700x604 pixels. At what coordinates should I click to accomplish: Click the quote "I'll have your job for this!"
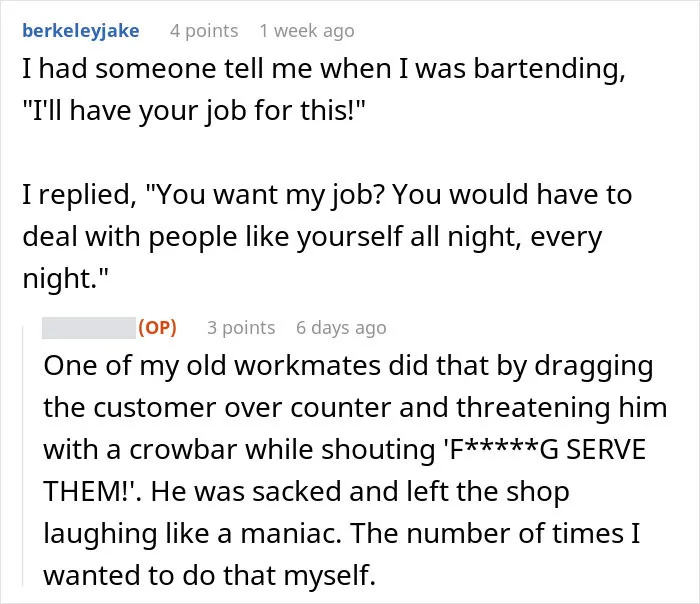coord(194,110)
